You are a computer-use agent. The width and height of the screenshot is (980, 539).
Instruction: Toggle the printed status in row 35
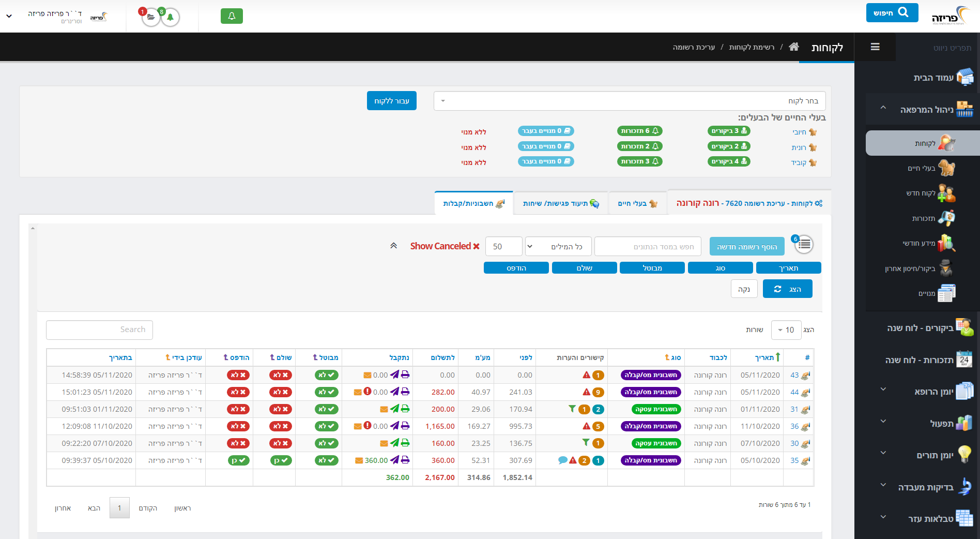tap(238, 460)
